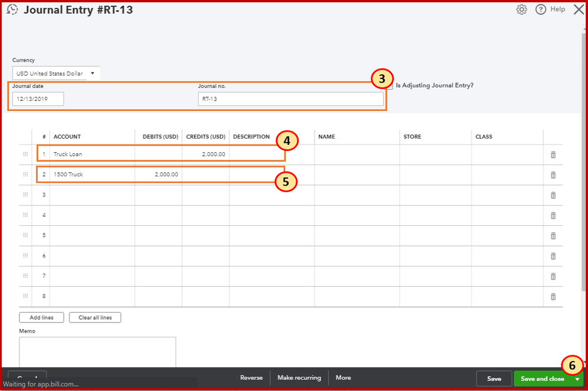
Task: Click the Journal date field
Action: (x=38, y=99)
